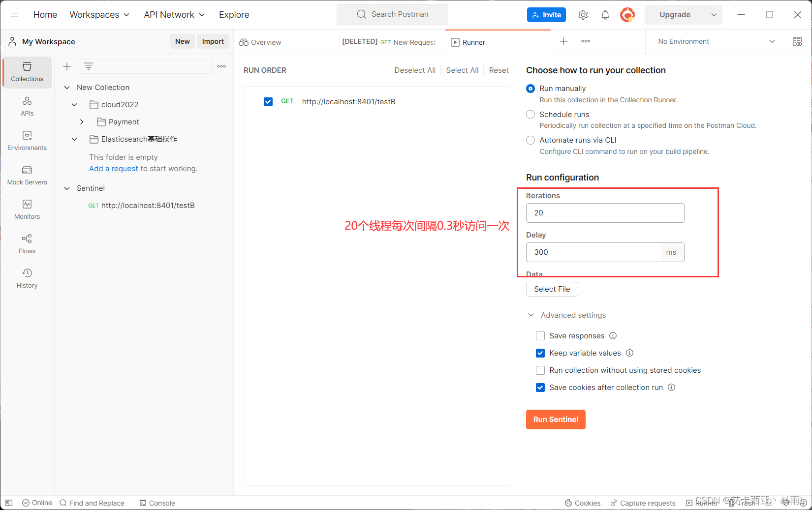Viewport: 812px width, 510px height.
Task: Open the hamburger menu icon
Action: tap(14, 15)
